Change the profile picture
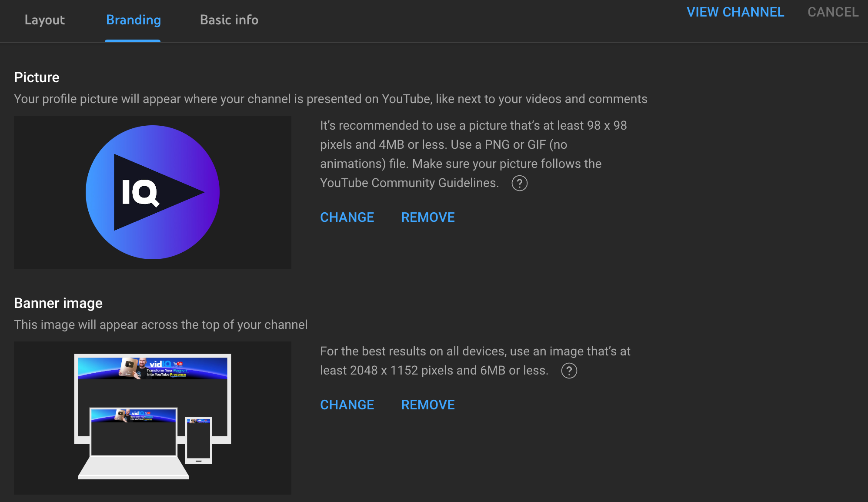 tap(347, 217)
